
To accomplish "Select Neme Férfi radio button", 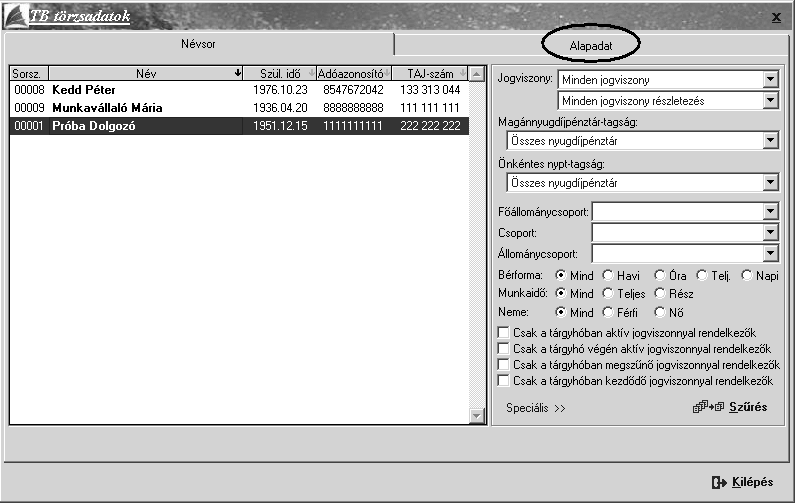I will 607,312.
